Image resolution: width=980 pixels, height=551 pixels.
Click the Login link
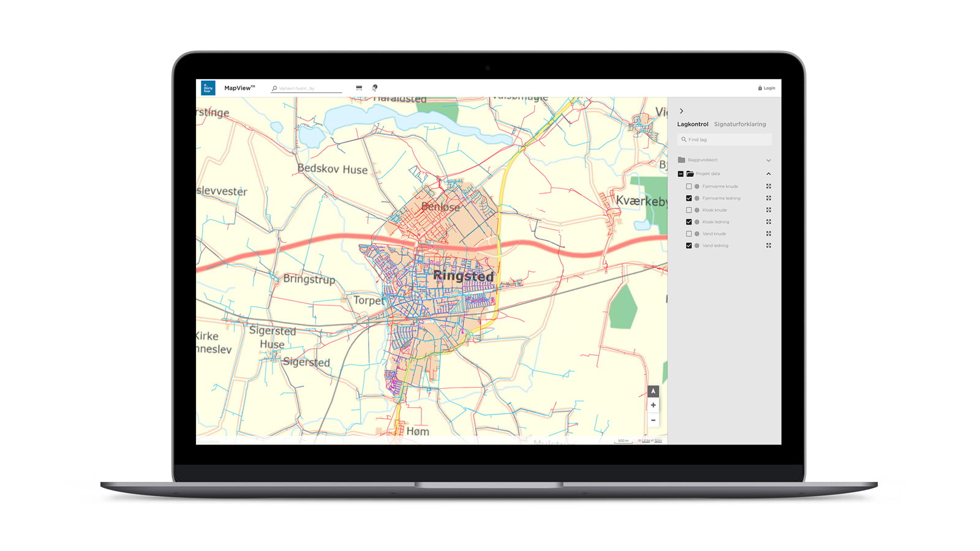[766, 88]
